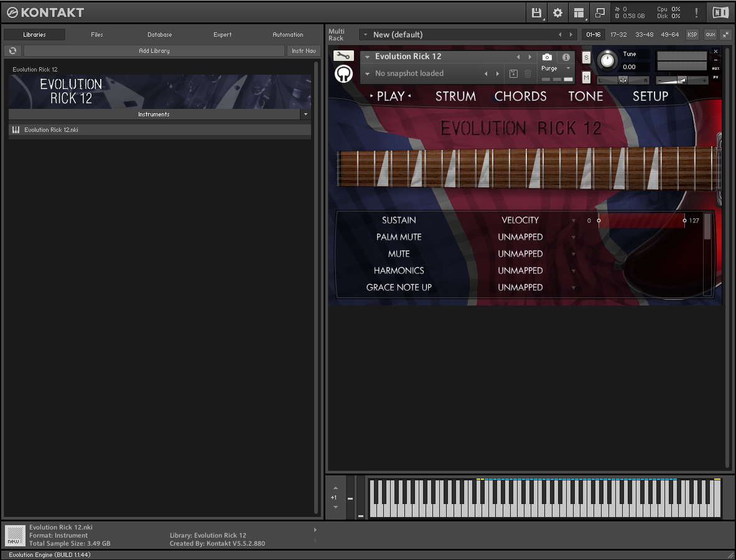Adjust the instrument volume slider

coord(682,80)
